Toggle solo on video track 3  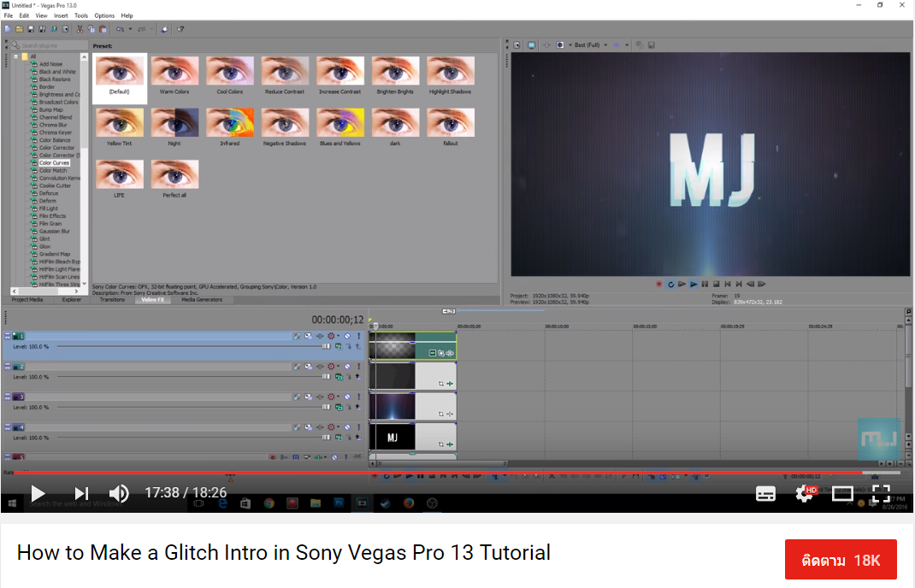[358, 397]
